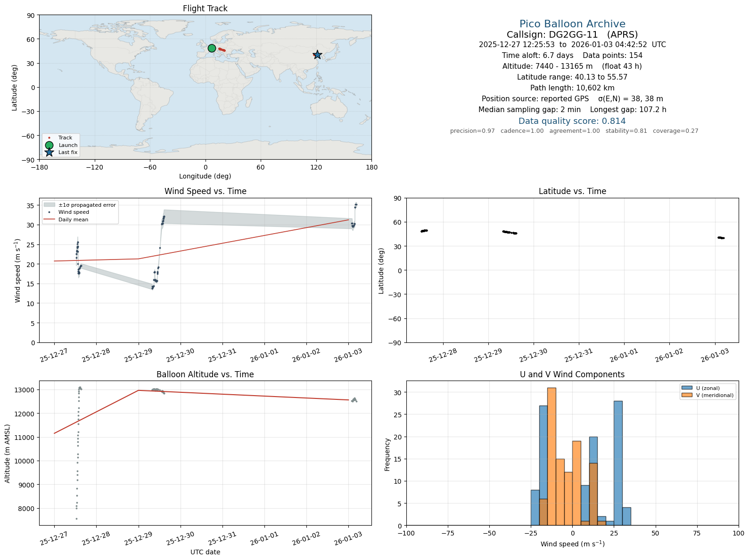Screen dimensions: 749x560
Task: Click the "Altitude (m AMSL)" axis label
Action: pos(8,453)
